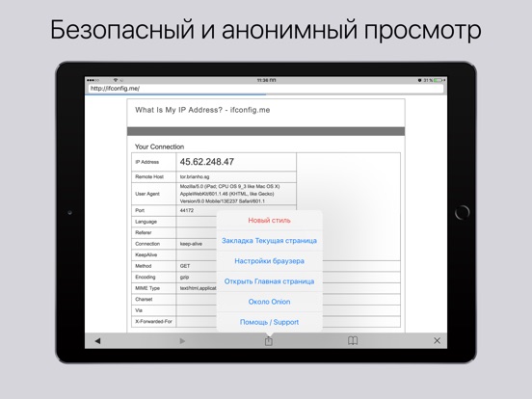Screen dimensions: 532x399
Task: Click the Via row label
Action: pyautogui.click(x=139, y=310)
